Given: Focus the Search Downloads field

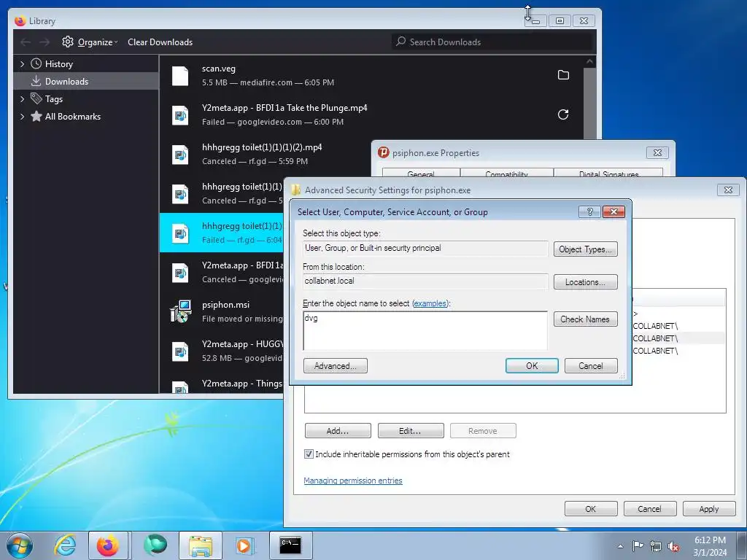Looking at the screenshot, I should point(492,42).
